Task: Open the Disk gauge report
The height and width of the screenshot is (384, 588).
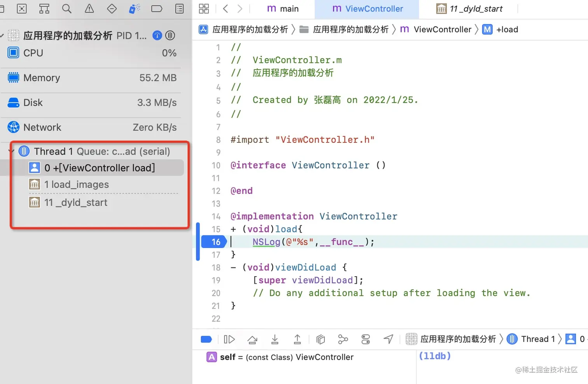Action: tap(92, 103)
